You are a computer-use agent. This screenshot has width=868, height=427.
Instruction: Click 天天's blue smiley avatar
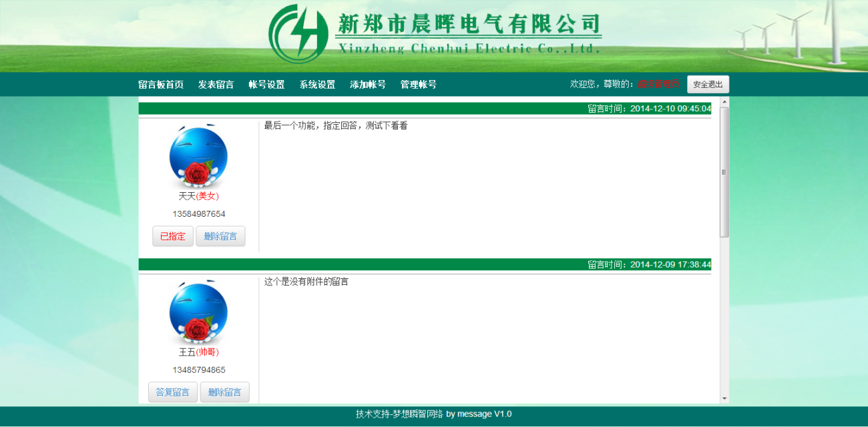click(x=198, y=156)
